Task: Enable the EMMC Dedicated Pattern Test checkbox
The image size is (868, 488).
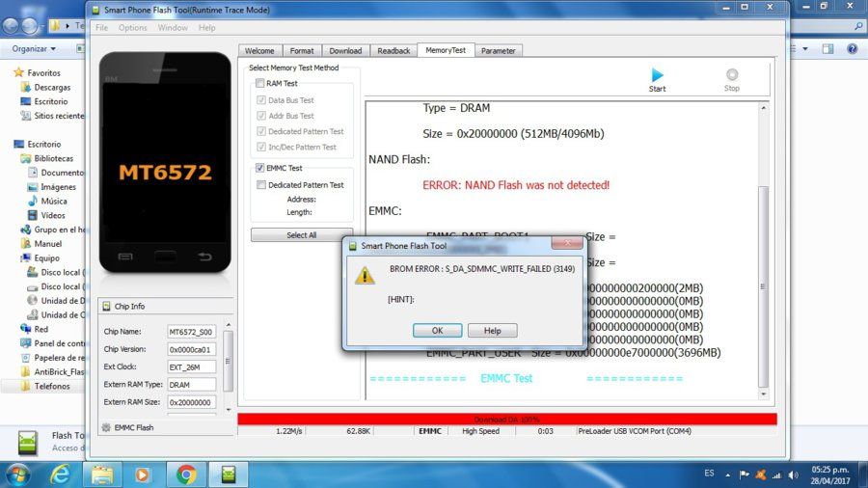Action: pos(261,185)
